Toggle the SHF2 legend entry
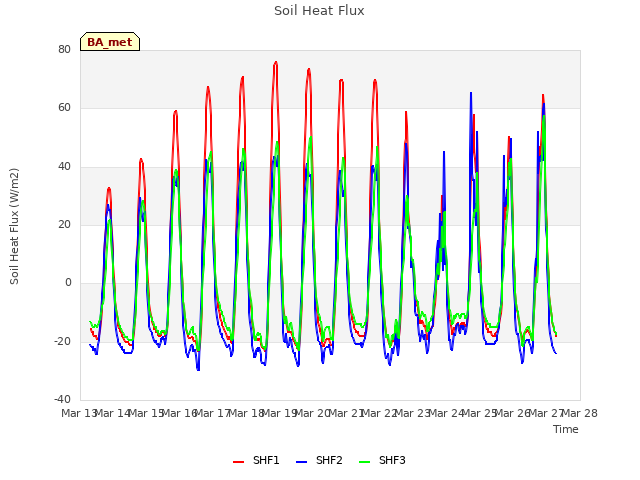The image size is (640, 480). coord(319,460)
